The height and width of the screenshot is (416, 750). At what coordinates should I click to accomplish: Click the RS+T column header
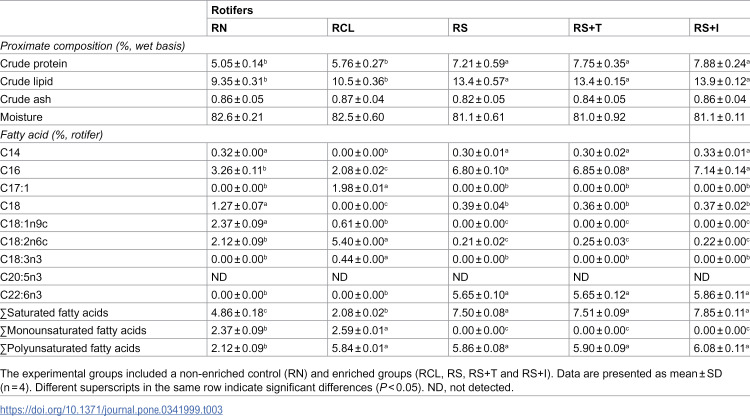coord(587,28)
